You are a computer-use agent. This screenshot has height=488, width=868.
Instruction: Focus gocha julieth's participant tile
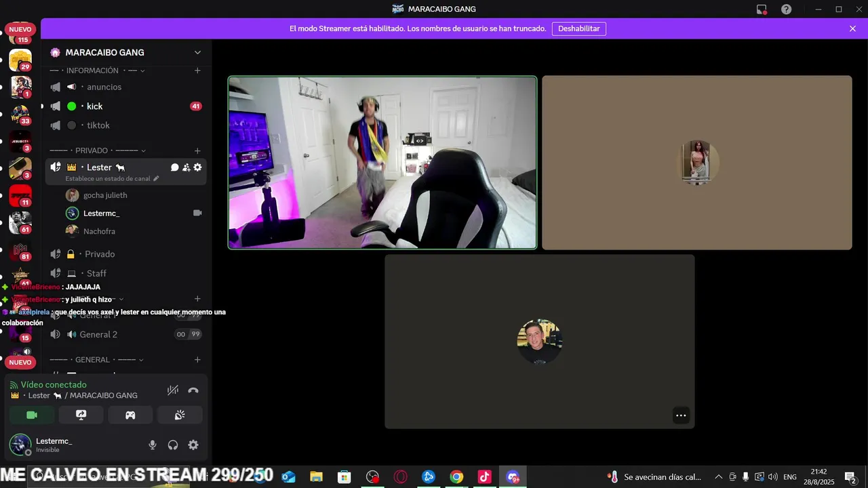click(x=697, y=163)
